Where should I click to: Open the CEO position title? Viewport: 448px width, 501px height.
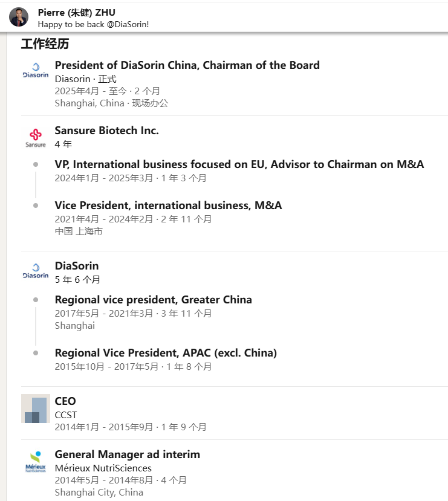tap(65, 401)
